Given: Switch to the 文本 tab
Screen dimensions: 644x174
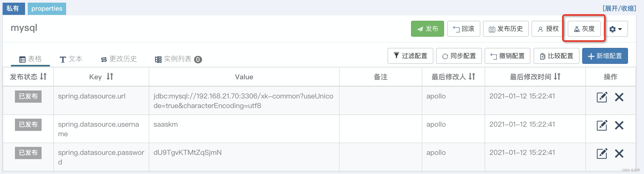Looking at the screenshot, I should [71, 59].
